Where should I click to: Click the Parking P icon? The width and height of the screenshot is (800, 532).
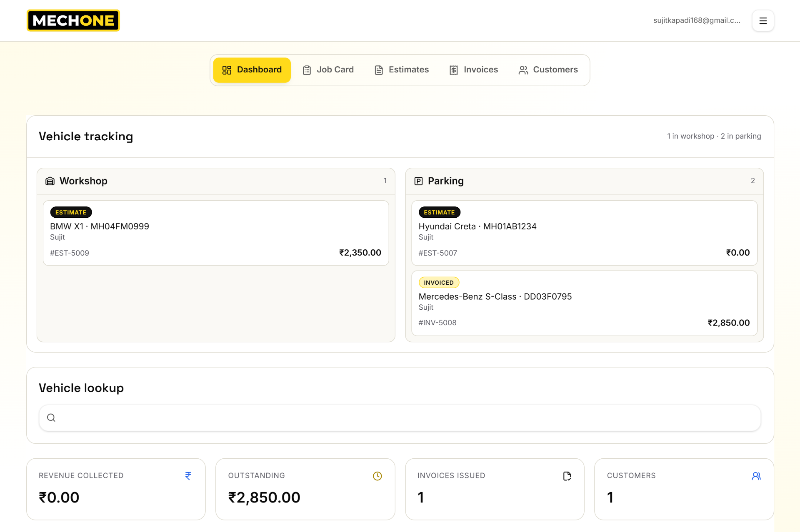tap(418, 181)
